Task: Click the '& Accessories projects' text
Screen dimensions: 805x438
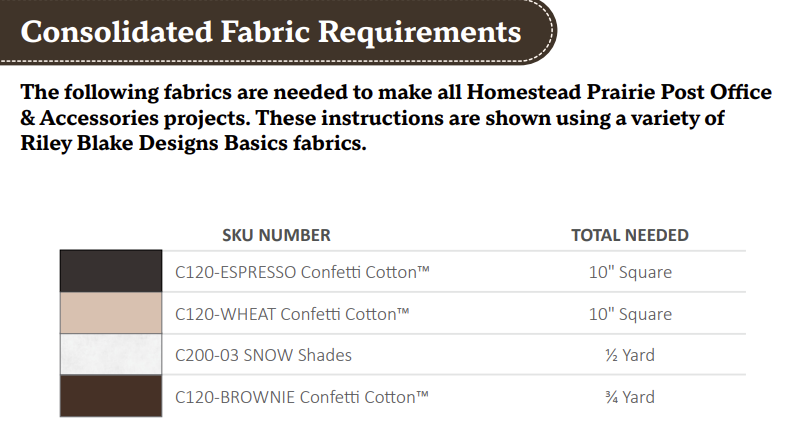Action: 130,119
